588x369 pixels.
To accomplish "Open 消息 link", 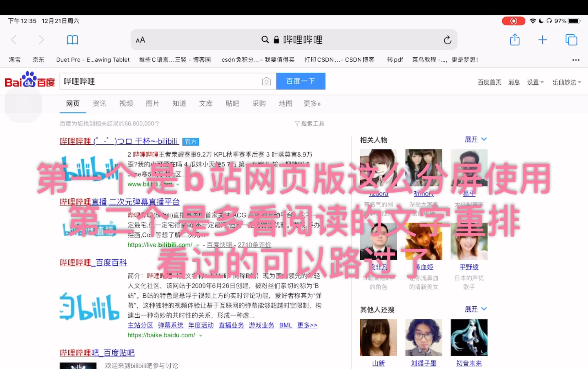I will [514, 82].
